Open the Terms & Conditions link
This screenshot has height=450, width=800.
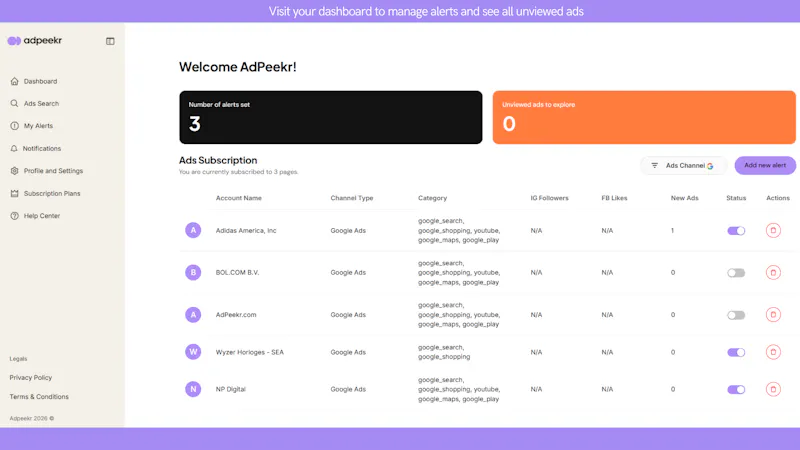click(x=39, y=396)
